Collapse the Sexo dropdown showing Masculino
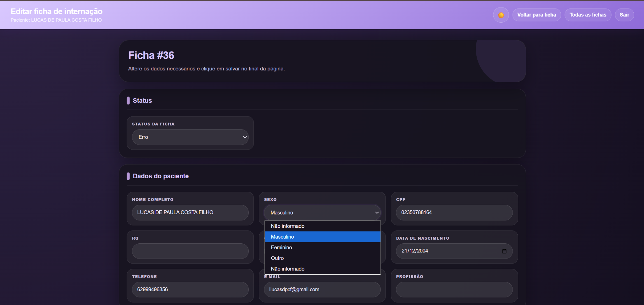Viewport: 644px width, 305px height. tap(322, 213)
